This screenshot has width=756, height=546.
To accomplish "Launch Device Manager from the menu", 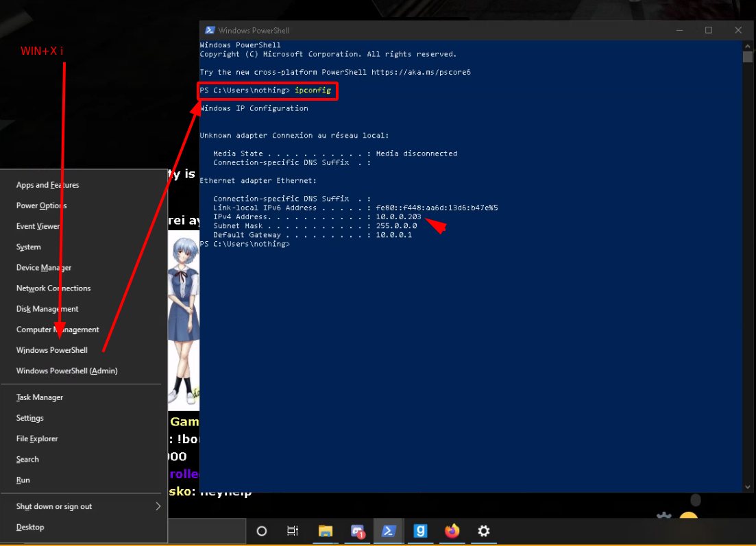I will (x=84, y=268).
